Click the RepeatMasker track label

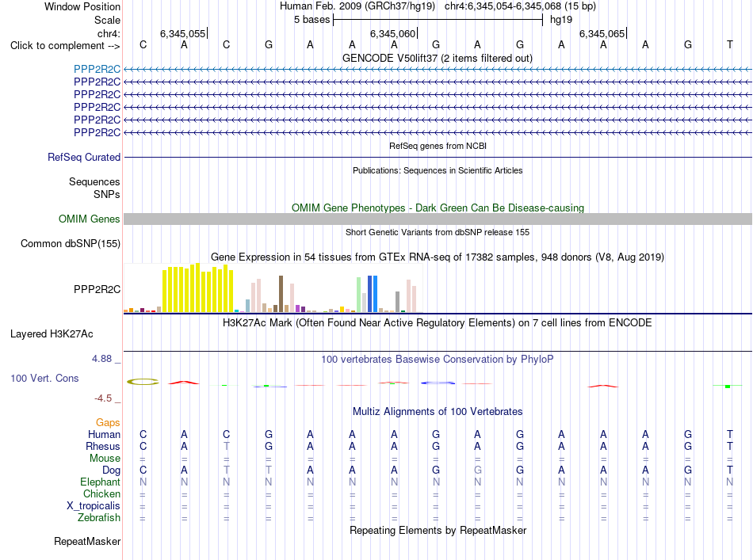tap(87, 541)
